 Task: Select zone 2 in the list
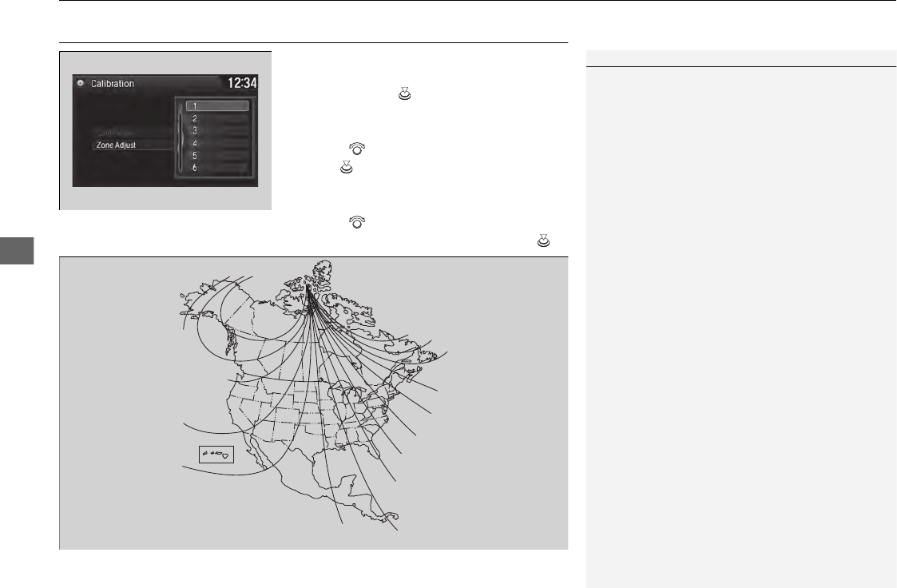point(216,118)
